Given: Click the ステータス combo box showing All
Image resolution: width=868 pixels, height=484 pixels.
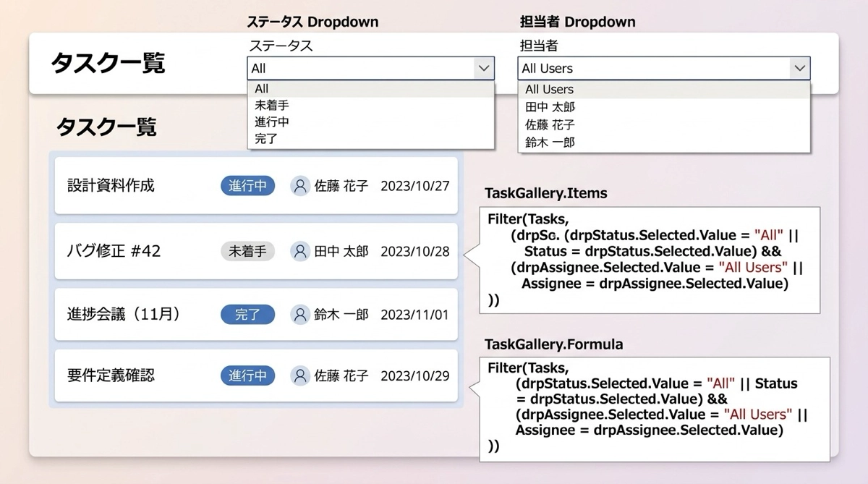Looking at the screenshot, I should [x=362, y=68].
